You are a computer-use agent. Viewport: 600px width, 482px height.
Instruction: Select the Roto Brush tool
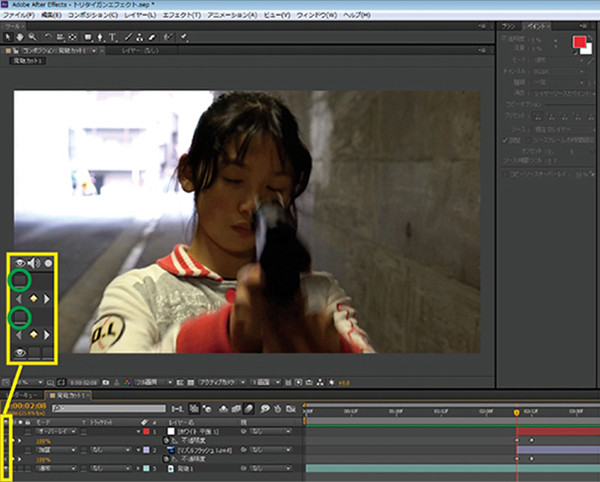tap(168, 37)
